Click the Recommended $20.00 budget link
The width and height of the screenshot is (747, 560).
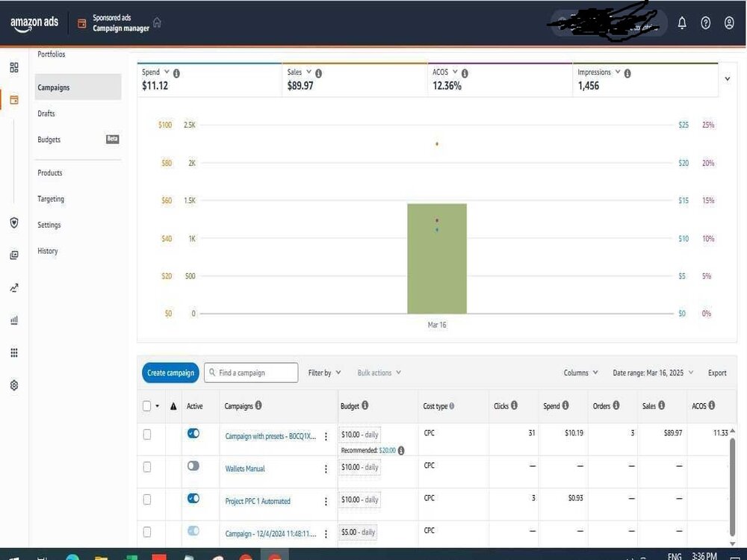pyautogui.click(x=387, y=450)
